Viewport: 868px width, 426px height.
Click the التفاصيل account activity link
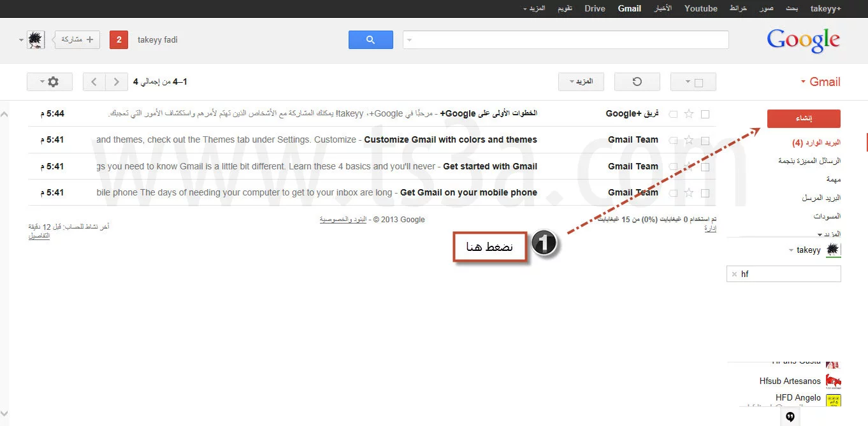(x=39, y=236)
